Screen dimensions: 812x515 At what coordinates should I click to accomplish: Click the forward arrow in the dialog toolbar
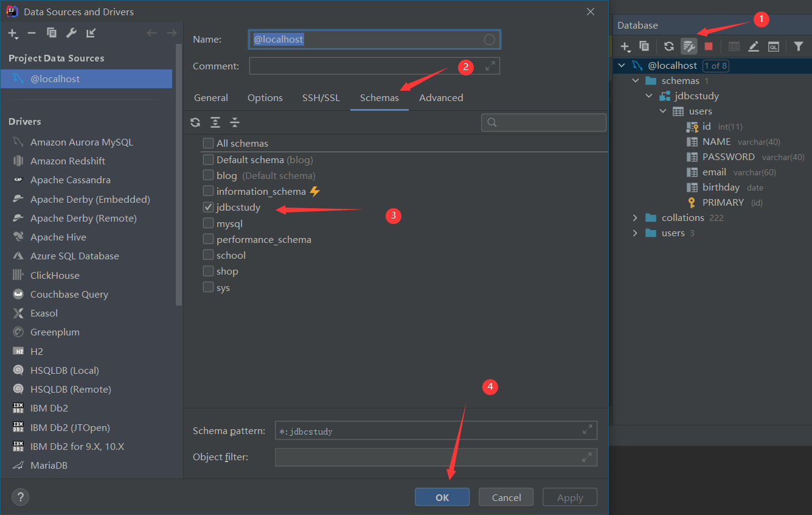(172, 33)
